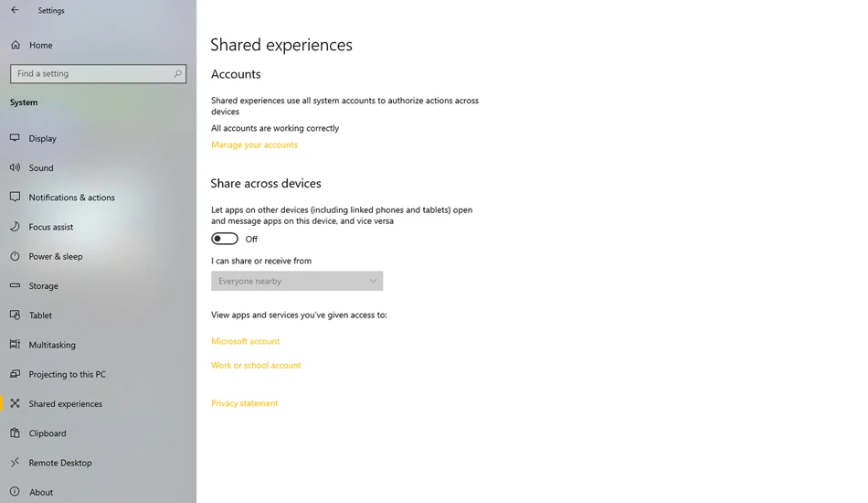Select Shared experiences label
The height and width of the screenshot is (503, 868).
tap(65, 404)
